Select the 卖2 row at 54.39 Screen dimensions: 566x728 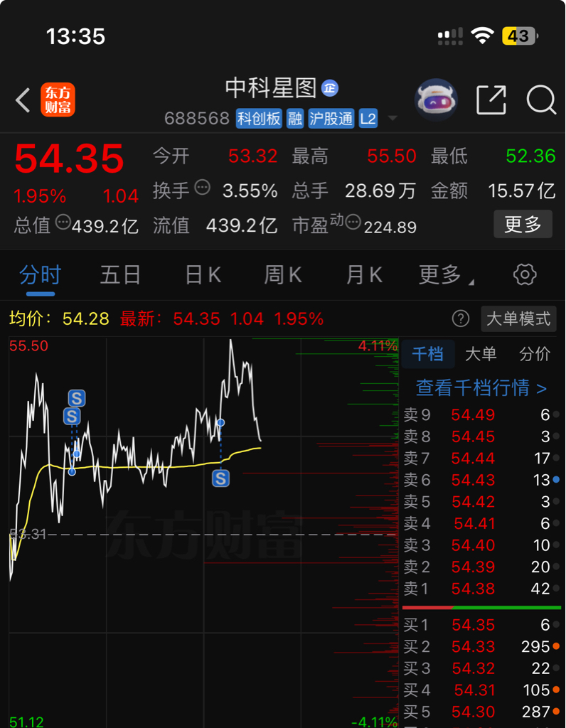pyautogui.click(x=481, y=567)
